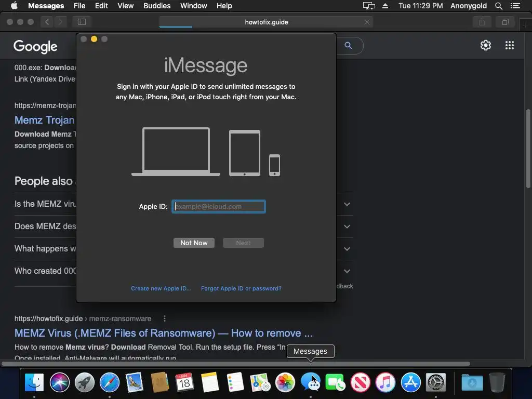Open the Help menu
Screen dimensions: 532x399
pyautogui.click(x=224, y=6)
